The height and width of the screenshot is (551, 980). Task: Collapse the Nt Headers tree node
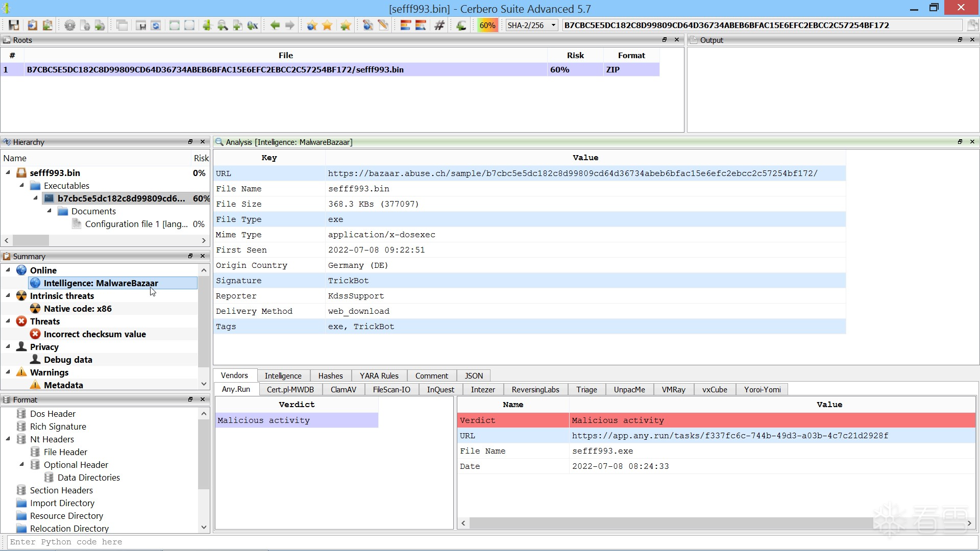click(8, 439)
